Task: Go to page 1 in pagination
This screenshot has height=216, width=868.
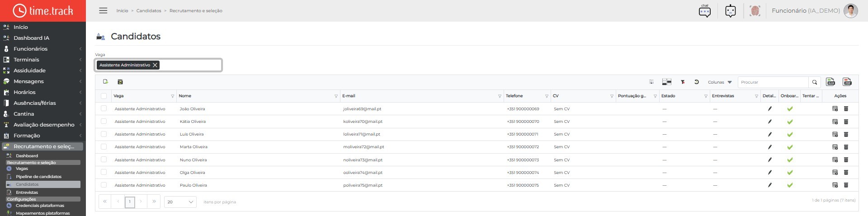Action: pos(130,202)
